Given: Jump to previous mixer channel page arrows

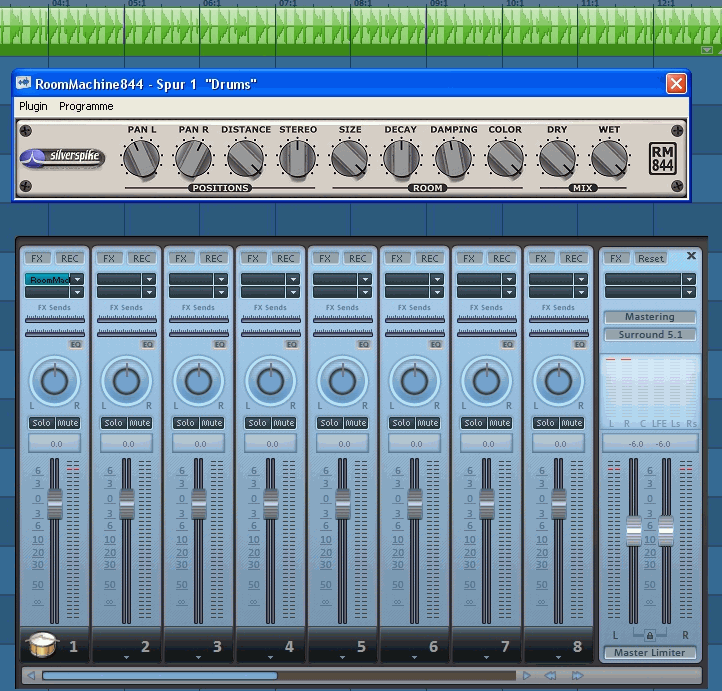Looking at the screenshot, I should (x=550, y=675).
